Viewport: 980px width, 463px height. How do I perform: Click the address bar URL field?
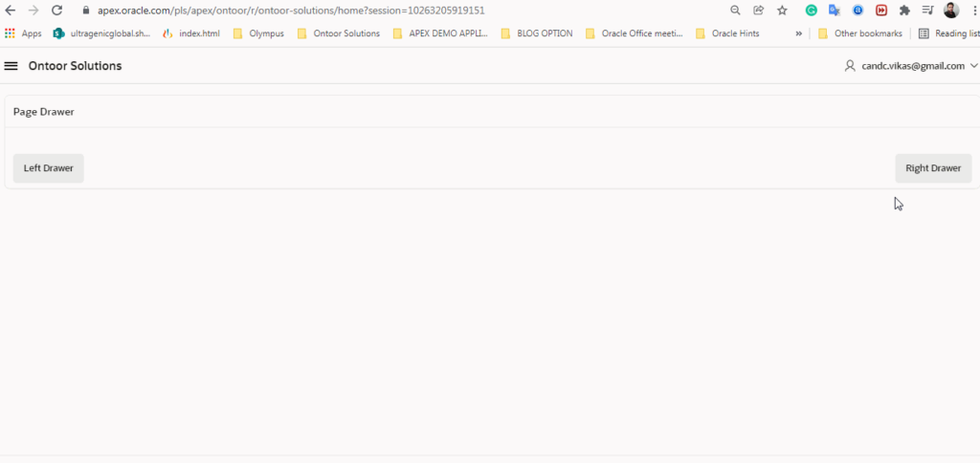coord(383,11)
